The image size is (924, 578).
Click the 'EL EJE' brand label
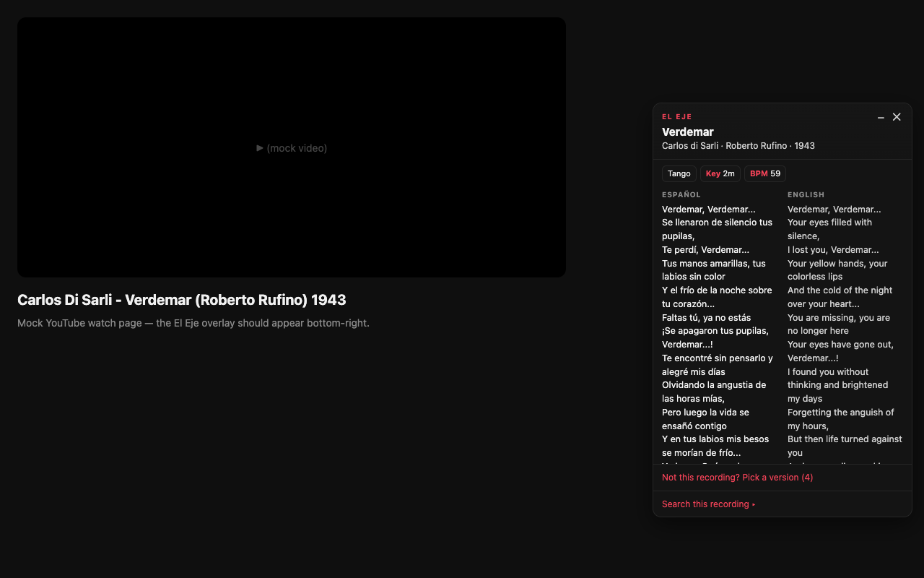(677, 117)
